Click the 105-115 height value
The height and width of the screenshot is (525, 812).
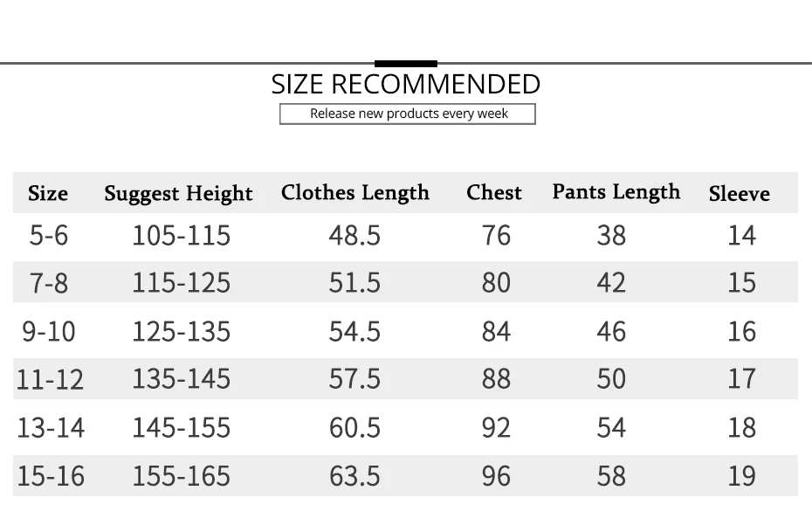click(x=182, y=235)
